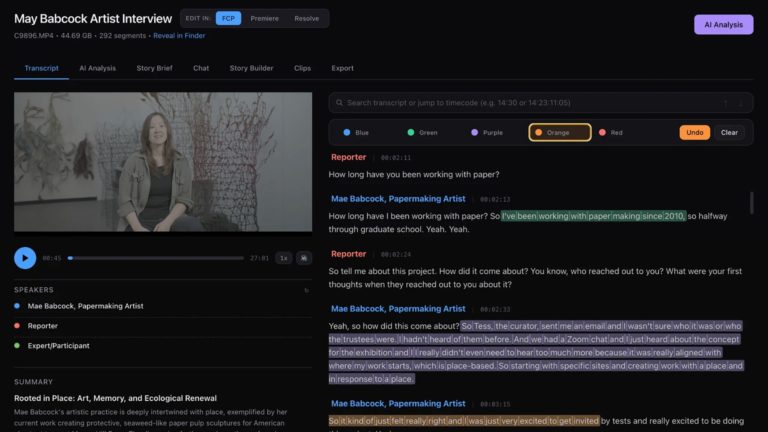Image resolution: width=768 pixels, height=432 pixels.
Task: Click icon button next to 1x speed
Action: point(304,258)
